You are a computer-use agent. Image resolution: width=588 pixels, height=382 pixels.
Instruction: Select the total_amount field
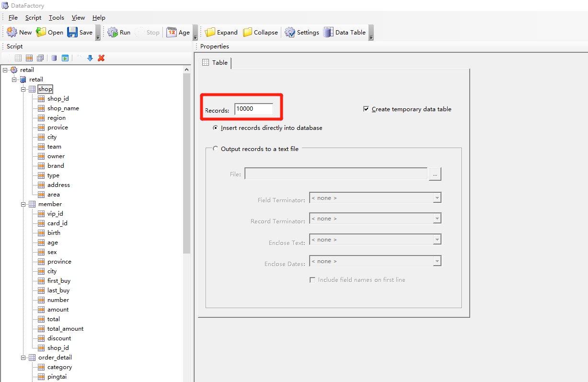tap(65, 329)
